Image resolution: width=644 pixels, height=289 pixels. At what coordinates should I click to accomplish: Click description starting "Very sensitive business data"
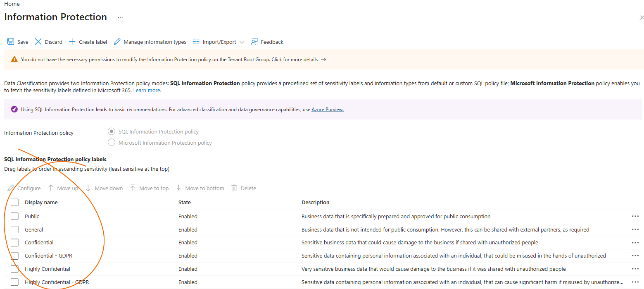click(434, 269)
